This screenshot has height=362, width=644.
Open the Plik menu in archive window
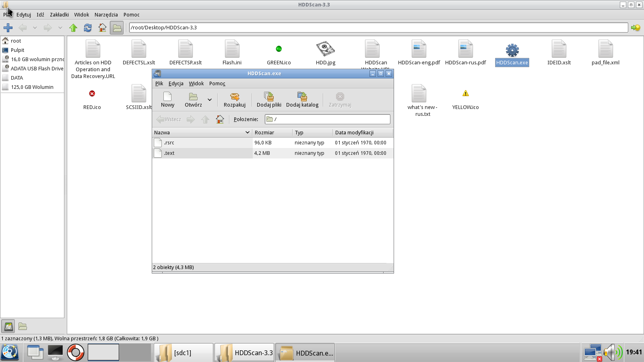(x=159, y=83)
